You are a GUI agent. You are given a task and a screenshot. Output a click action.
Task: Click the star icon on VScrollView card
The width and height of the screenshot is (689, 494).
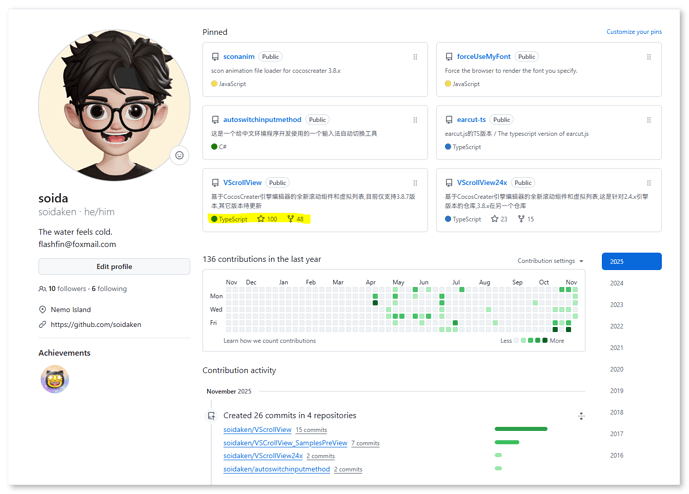261,218
